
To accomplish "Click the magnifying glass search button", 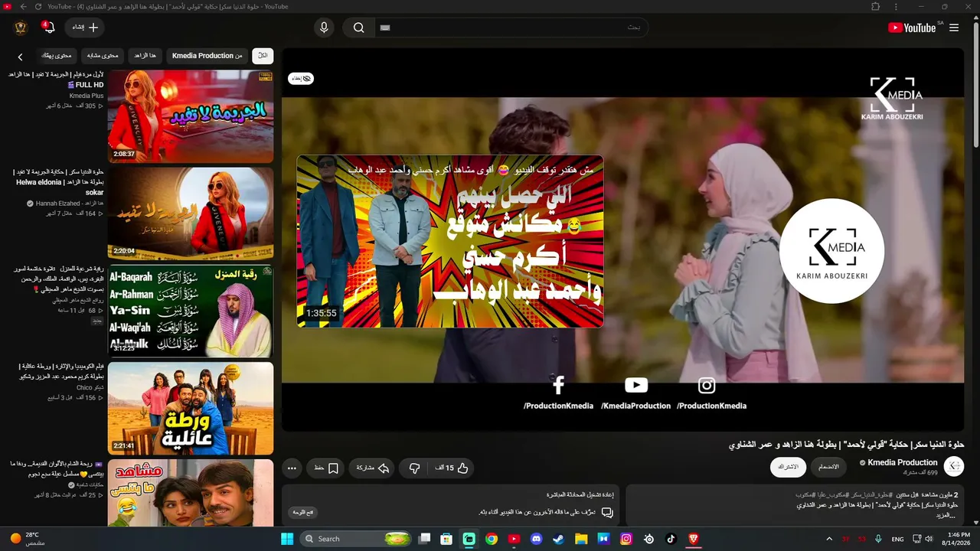I will pyautogui.click(x=358, y=28).
